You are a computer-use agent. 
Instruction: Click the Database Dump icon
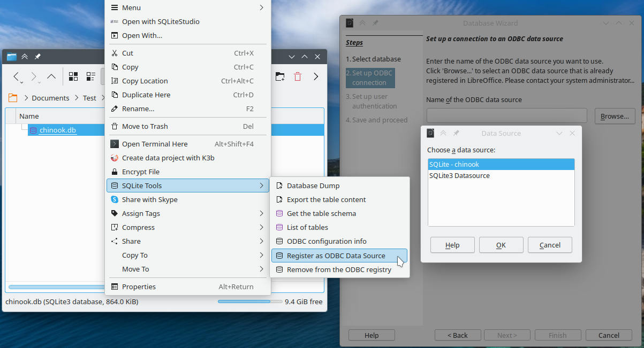click(279, 185)
